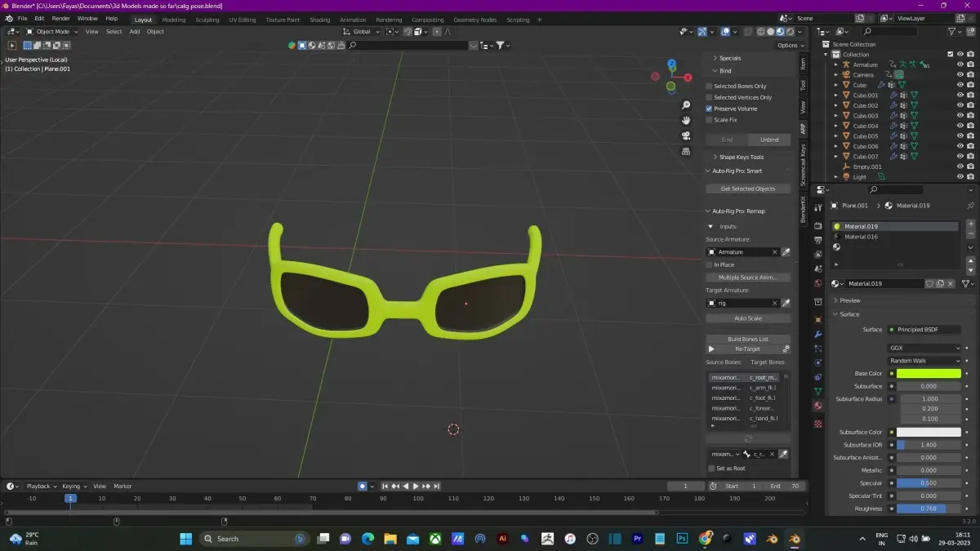
Task: Open GGX distribution dropdown
Action: coord(925,348)
